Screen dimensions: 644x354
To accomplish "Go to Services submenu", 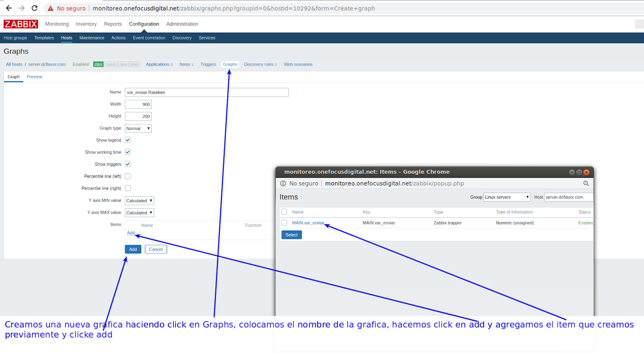I will click(207, 38).
